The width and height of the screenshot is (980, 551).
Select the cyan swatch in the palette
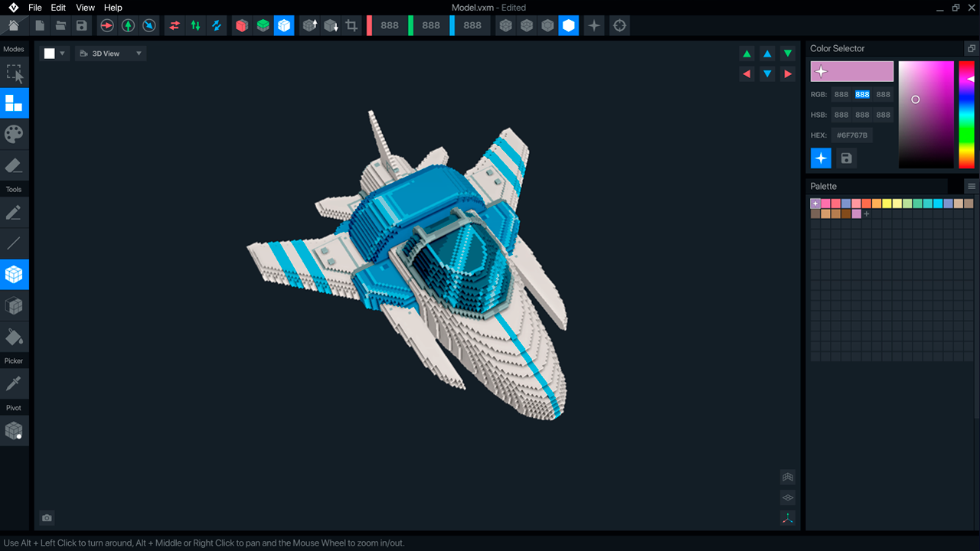point(938,204)
